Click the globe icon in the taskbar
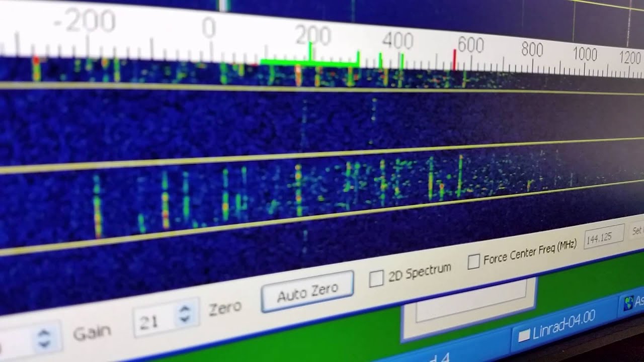Viewport: 644px width, 362px height. pyautogui.click(x=628, y=303)
